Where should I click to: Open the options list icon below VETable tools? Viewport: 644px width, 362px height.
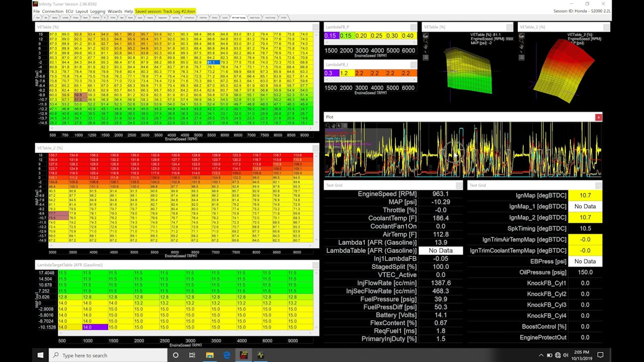426,57
